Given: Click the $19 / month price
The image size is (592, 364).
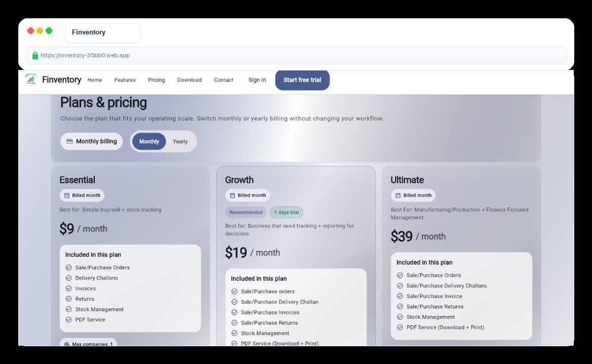Looking at the screenshot, I should point(252,252).
